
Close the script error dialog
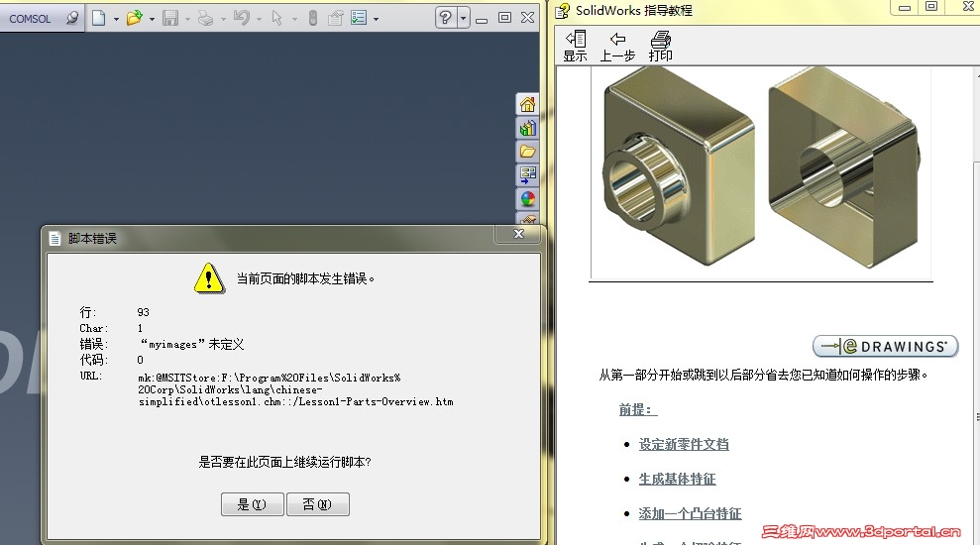(x=519, y=234)
